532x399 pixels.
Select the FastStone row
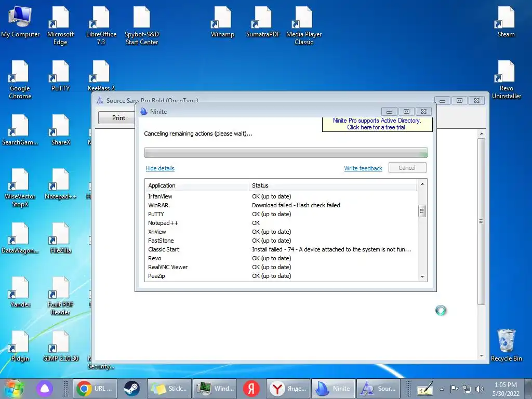tap(282, 241)
